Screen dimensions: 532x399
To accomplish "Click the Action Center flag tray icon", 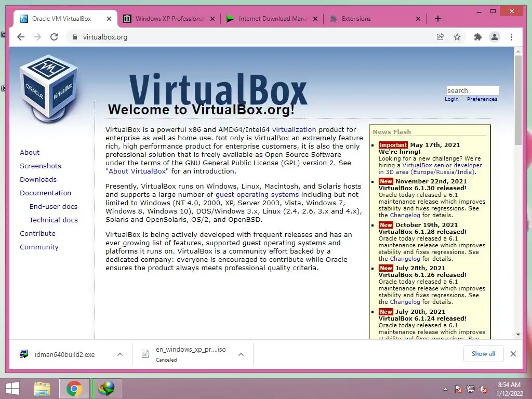I will coord(458,389).
